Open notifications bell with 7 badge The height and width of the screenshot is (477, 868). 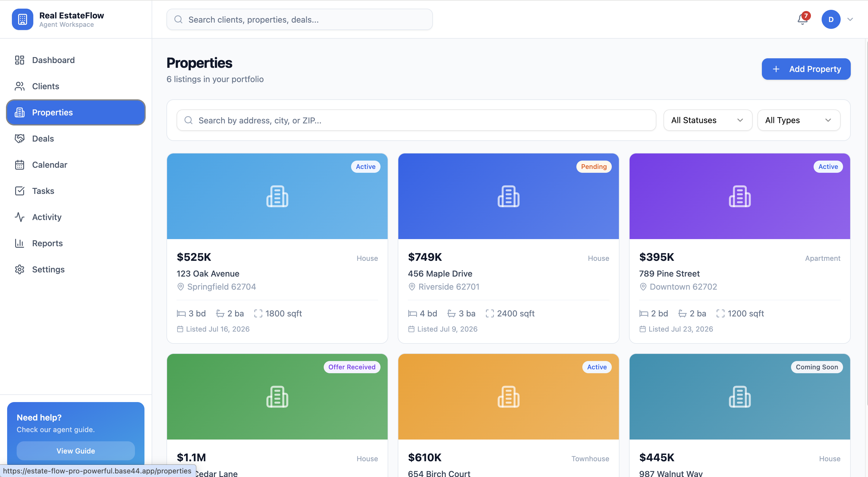[803, 19]
